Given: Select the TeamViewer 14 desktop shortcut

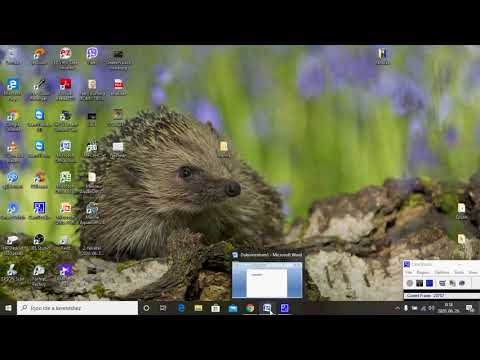Looking at the screenshot, I should 39,120.
